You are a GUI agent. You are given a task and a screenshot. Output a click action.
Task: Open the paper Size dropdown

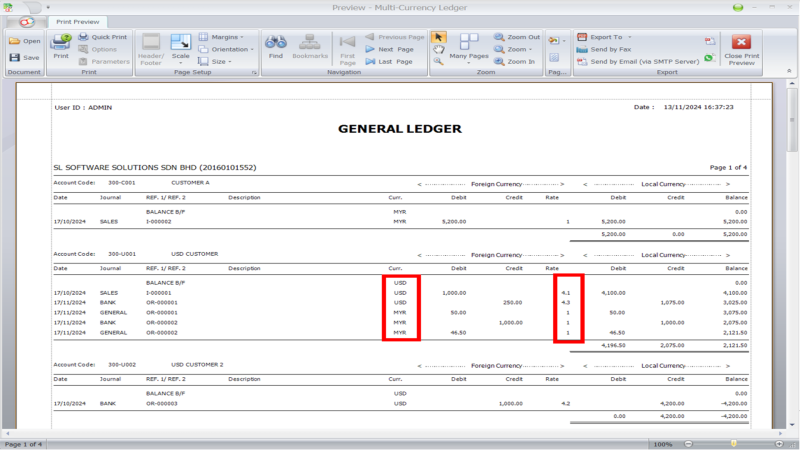pyautogui.click(x=215, y=62)
